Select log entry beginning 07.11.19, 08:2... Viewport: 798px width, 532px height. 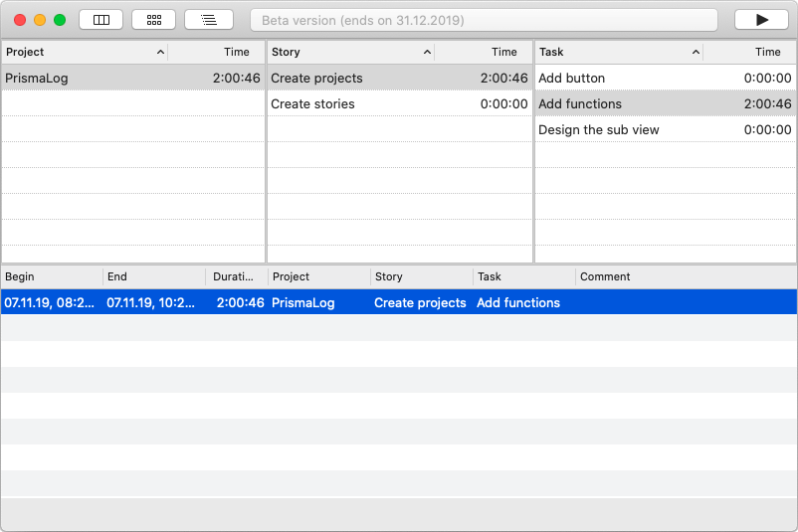click(399, 302)
